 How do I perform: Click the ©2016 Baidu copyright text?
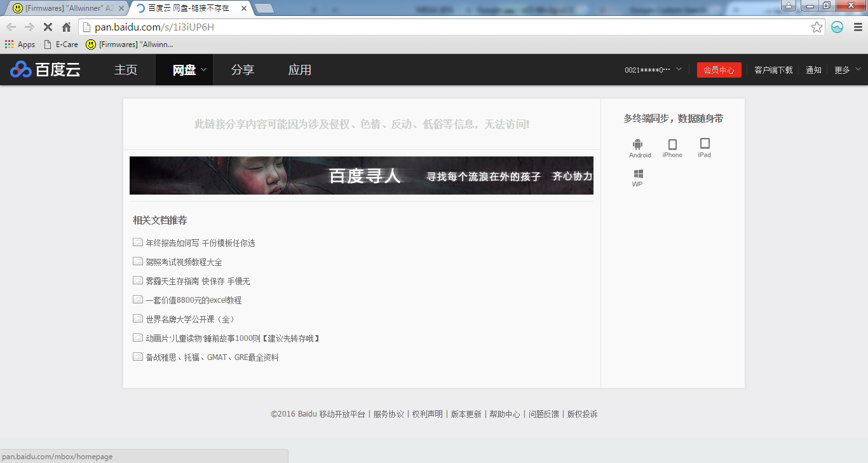pyautogui.click(x=293, y=414)
